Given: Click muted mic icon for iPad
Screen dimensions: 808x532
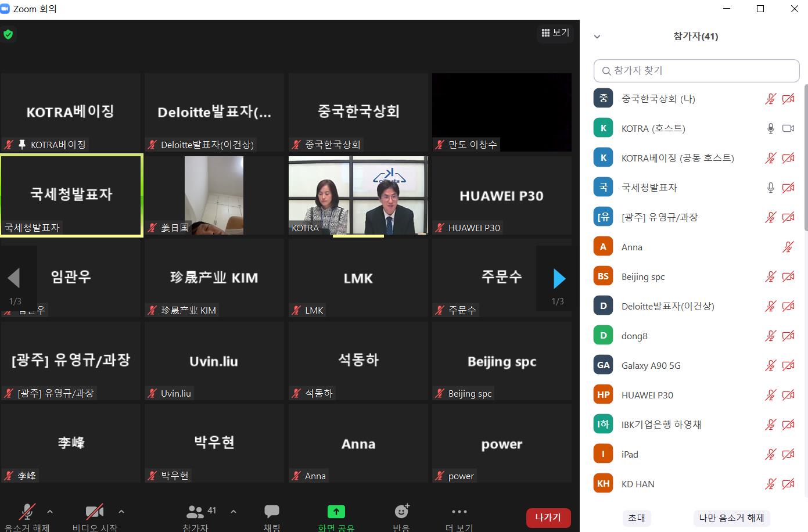Looking at the screenshot, I should coord(770,454).
